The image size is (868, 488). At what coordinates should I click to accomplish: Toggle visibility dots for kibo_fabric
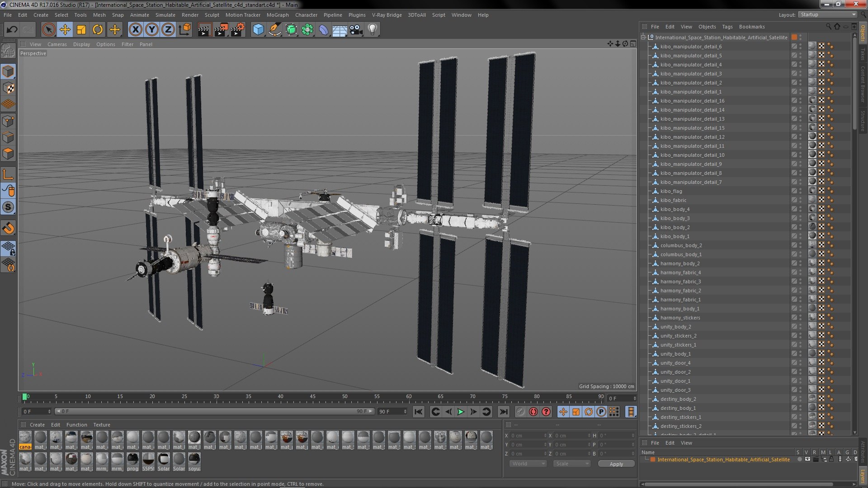point(800,200)
